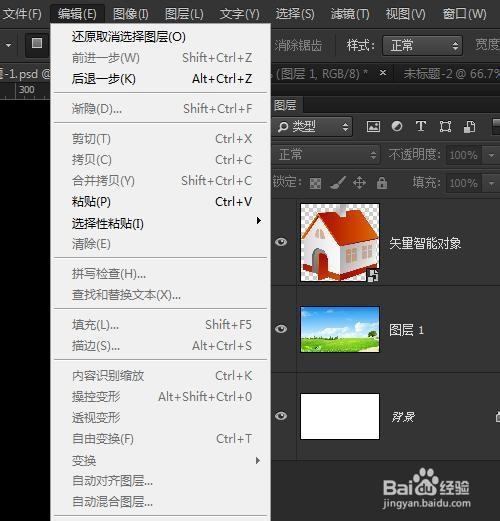Open the layer filter 类型 dropdown
The height and width of the screenshot is (521, 500).
click(x=312, y=126)
